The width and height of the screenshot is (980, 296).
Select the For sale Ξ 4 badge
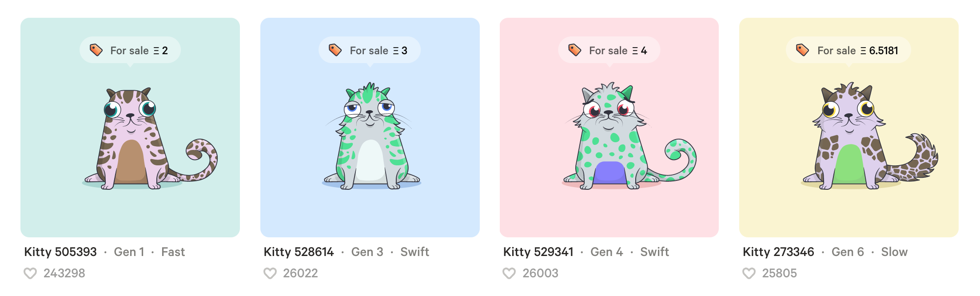tap(609, 50)
